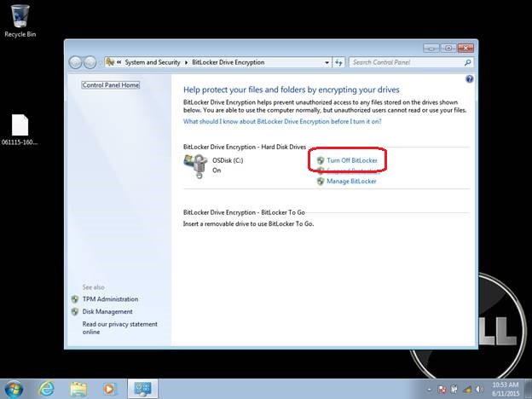Select the 061115-160 file on the desktop
532x399 pixels.
[20, 130]
